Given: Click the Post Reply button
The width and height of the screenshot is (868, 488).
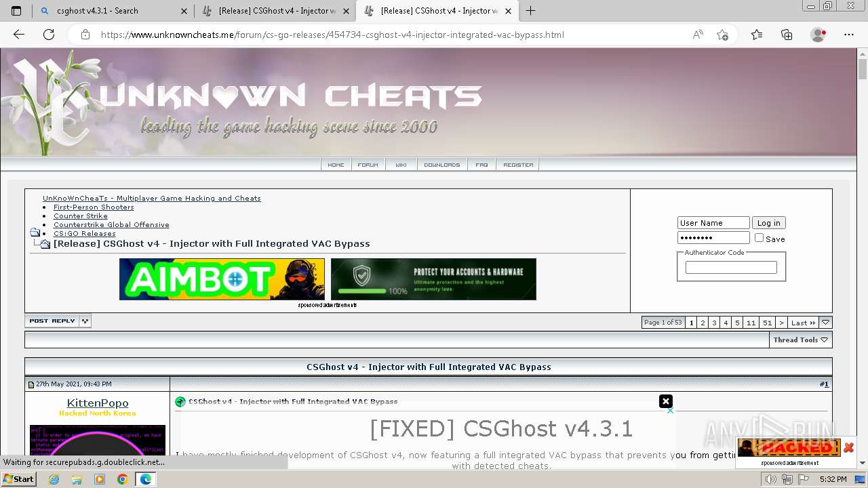Looking at the screenshot, I should 52,321.
